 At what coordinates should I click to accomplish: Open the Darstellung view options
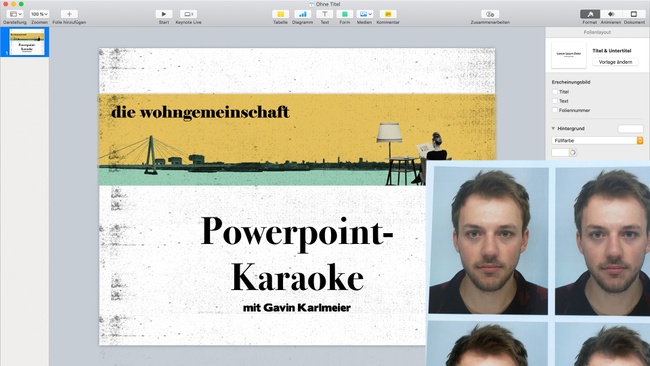click(15, 14)
